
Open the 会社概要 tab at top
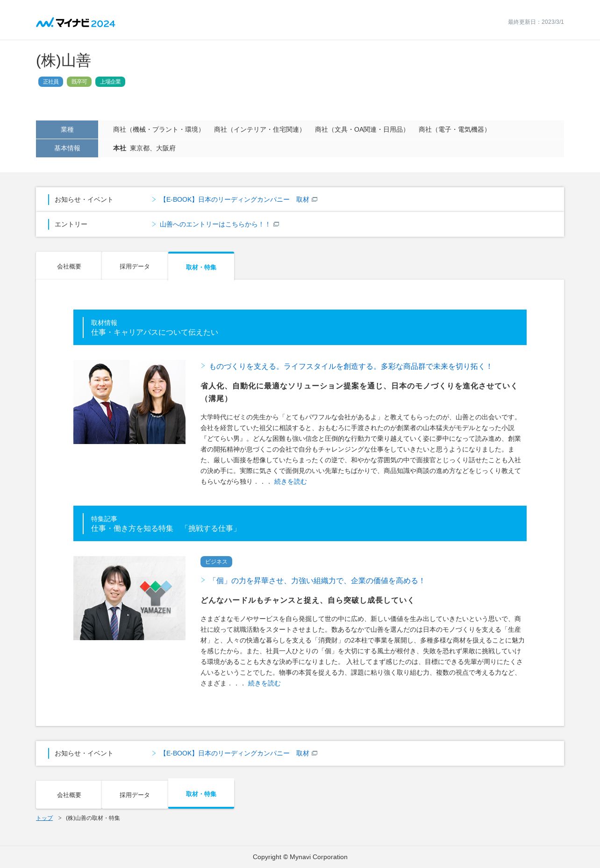point(69,266)
